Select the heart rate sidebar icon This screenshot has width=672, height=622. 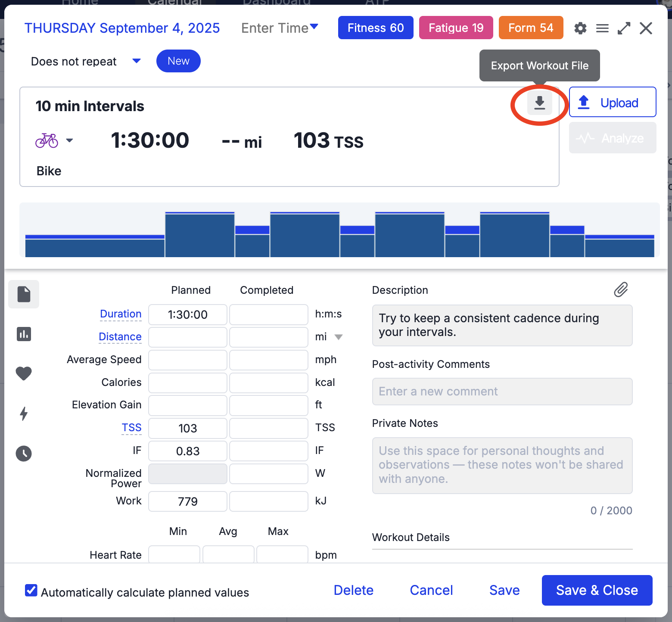(24, 373)
